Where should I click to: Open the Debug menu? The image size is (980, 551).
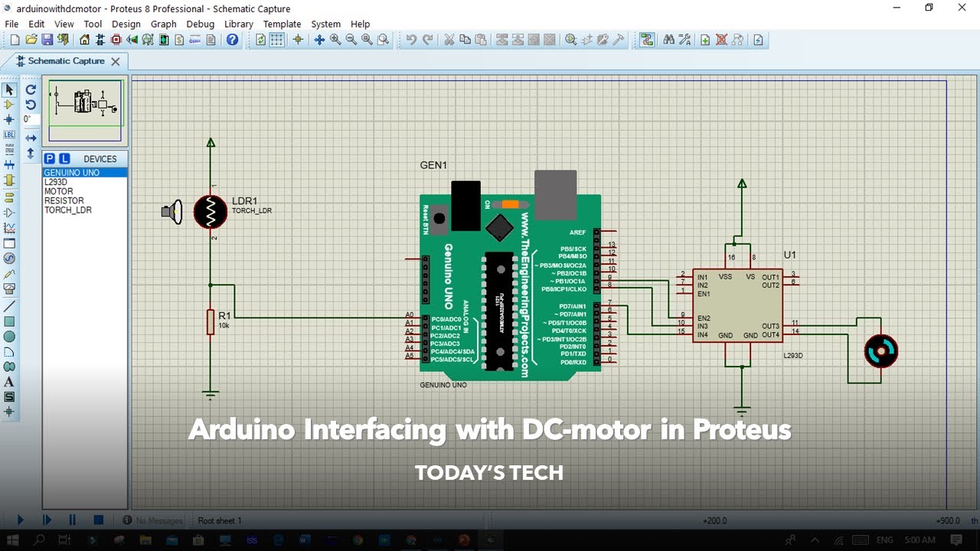[201, 24]
